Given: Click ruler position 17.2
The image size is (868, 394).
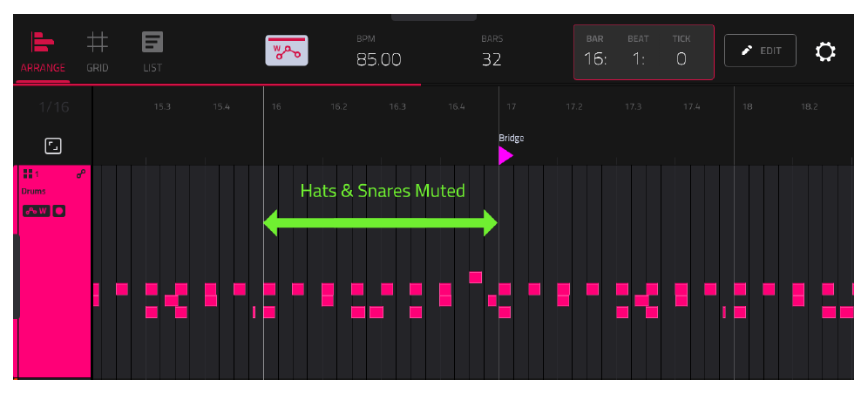Looking at the screenshot, I should tap(574, 107).
